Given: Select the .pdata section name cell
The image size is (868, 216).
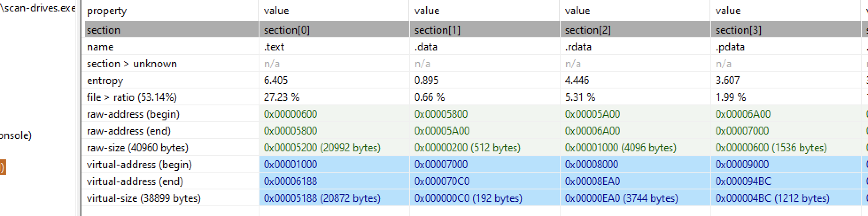Looking at the screenshot, I should tap(730, 47).
